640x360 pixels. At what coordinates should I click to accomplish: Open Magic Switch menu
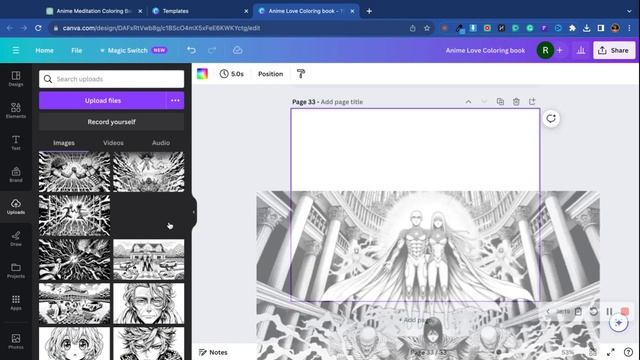click(133, 50)
